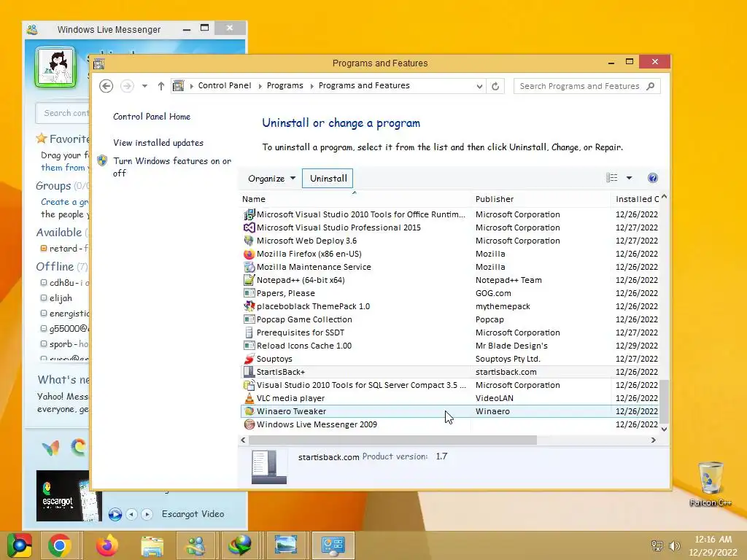The width and height of the screenshot is (747, 560).
Task: Click the Winaero Tweaker icon
Action: point(249,411)
